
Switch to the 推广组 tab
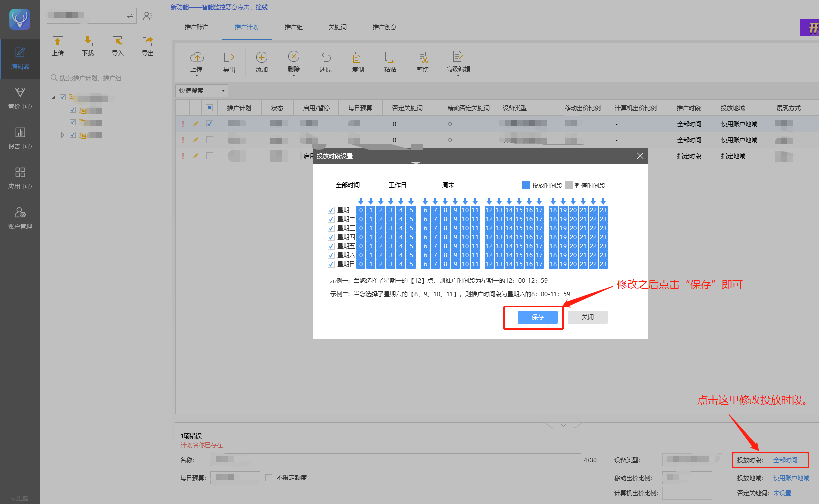(293, 27)
